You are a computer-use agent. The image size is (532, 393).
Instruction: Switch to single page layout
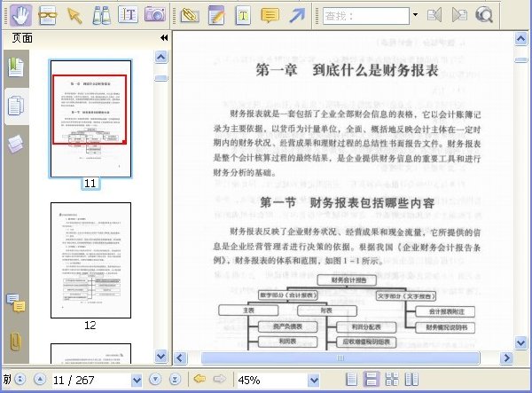tap(351, 380)
